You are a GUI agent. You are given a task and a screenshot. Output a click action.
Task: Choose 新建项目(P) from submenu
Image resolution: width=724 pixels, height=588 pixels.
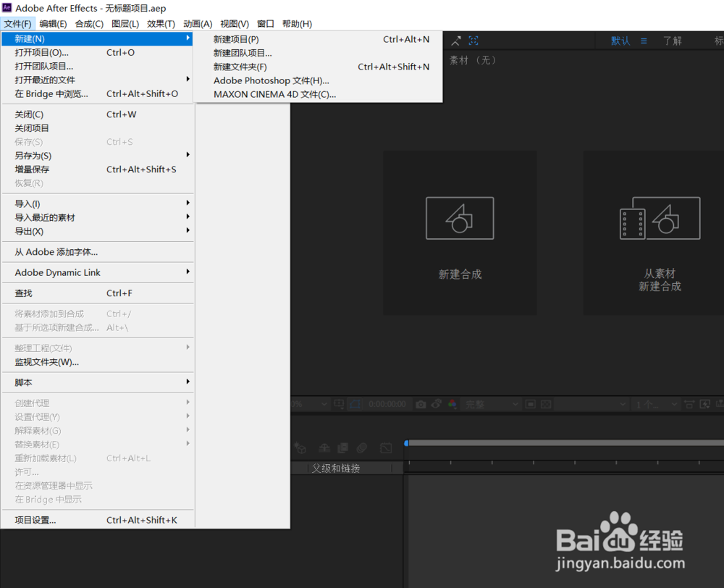318,39
